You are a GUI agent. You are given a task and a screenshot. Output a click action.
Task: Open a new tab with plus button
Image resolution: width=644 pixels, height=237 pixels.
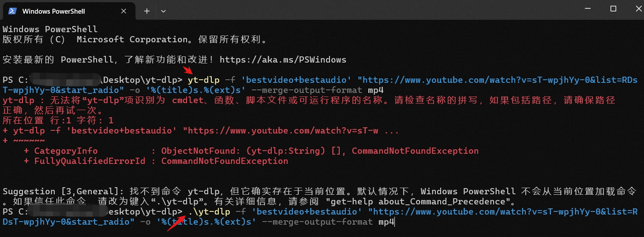[147, 11]
